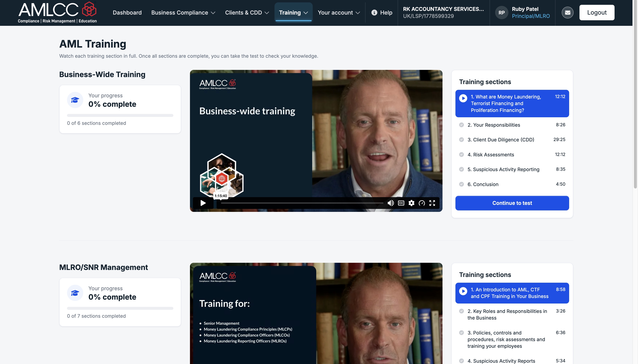
Task: Open the Dashboard menu item
Action: click(127, 13)
